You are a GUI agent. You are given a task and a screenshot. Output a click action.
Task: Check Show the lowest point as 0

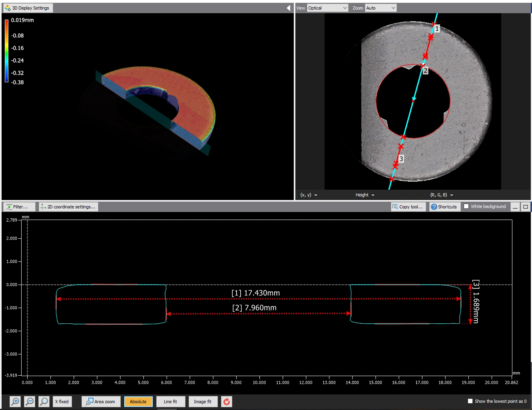pyautogui.click(x=470, y=401)
